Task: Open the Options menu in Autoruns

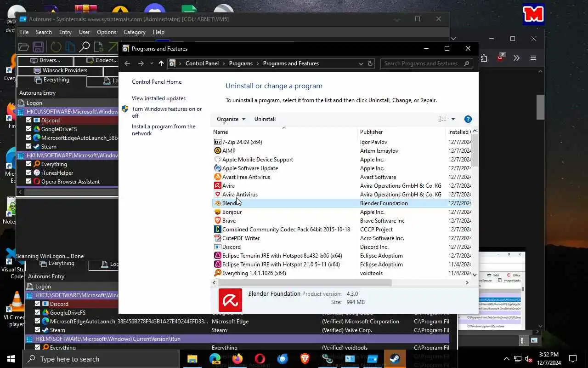Action: tap(107, 32)
